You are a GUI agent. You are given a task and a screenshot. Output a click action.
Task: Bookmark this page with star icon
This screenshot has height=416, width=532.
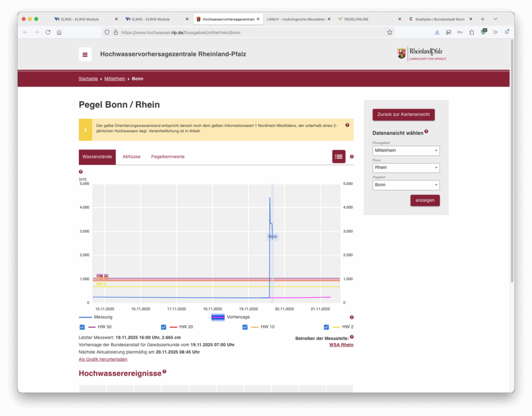389,32
